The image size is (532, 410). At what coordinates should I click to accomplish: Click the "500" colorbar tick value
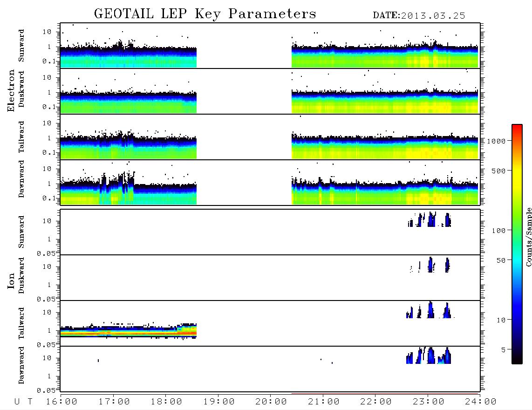(x=498, y=171)
